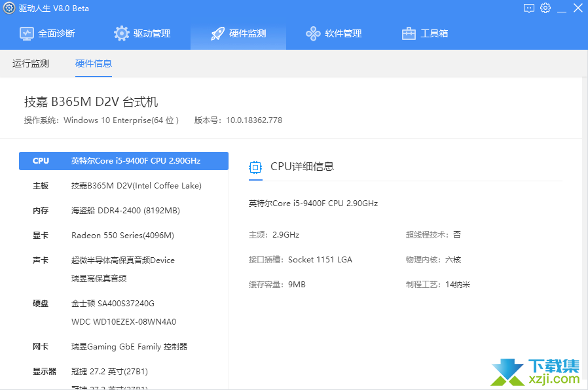Select the 显卡 row Radeon 550 Series
Image resolution: width=588 pixels, height=392 pixels.
point(124,236)
